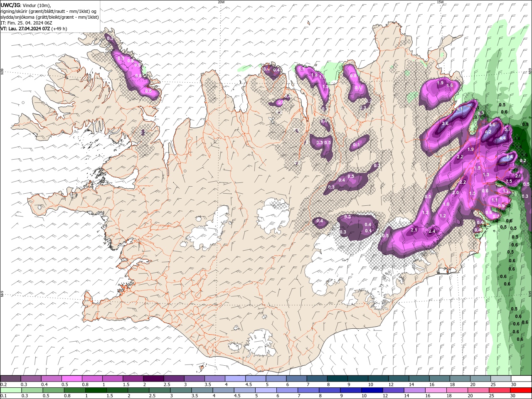532x399 pixels.
Task: Click the bright magenta snow-scale swatch labelled 0.5
Action: (71, 379)
